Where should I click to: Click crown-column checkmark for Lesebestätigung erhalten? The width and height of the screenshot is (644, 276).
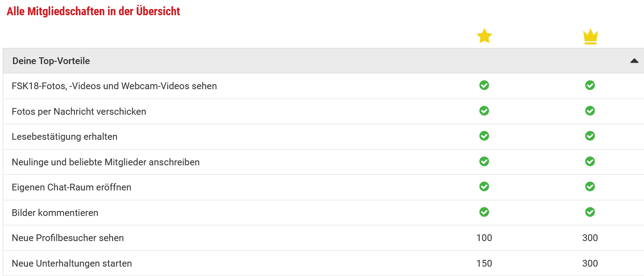590,136
